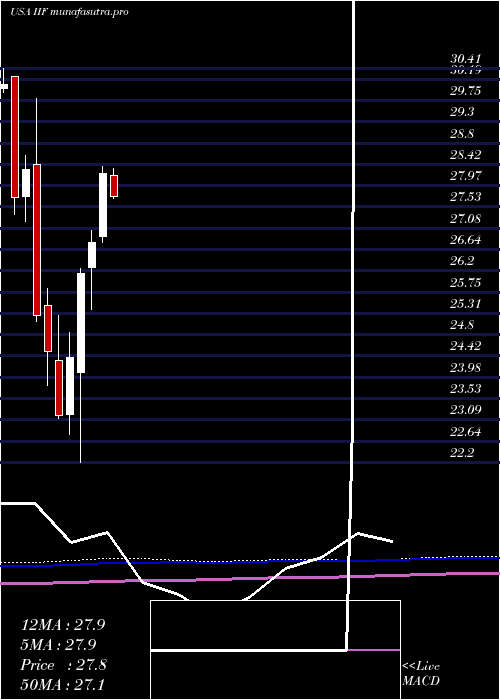Click the 26.64 price axis label
This screenshot has height=700, width=500.
pos(466,240)
